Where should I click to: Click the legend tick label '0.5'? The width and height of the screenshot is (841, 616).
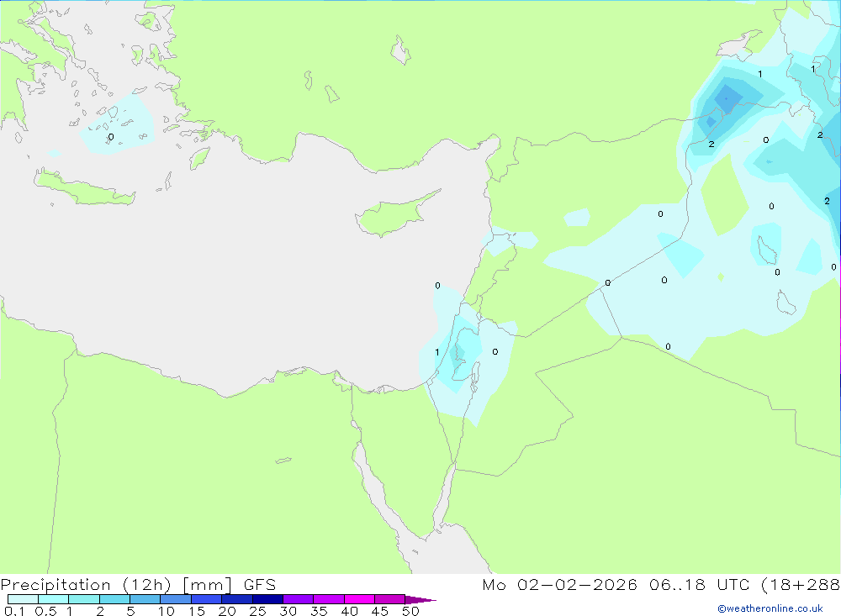tap(45, 611)
